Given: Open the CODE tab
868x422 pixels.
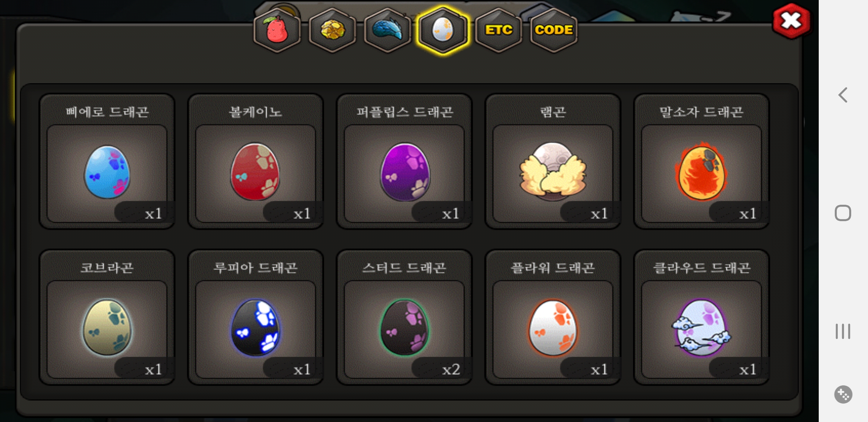Looking at the screenshot, I should coord(554,30).
